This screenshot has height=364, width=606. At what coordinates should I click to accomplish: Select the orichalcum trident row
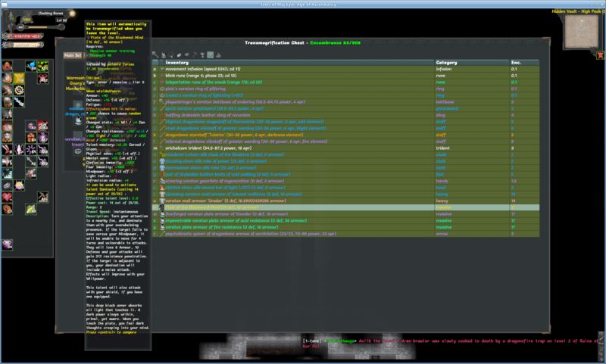(x=345, y=148)
